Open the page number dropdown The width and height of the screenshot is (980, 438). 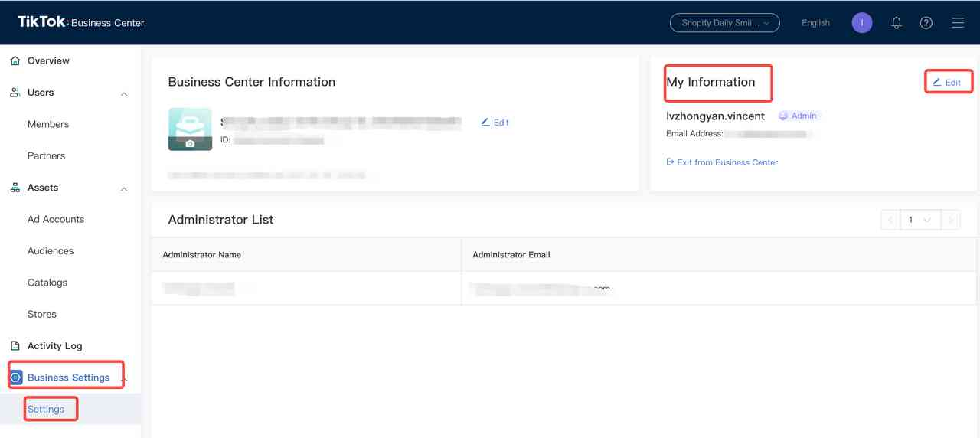pyautogui.click(x=920, y=220)
